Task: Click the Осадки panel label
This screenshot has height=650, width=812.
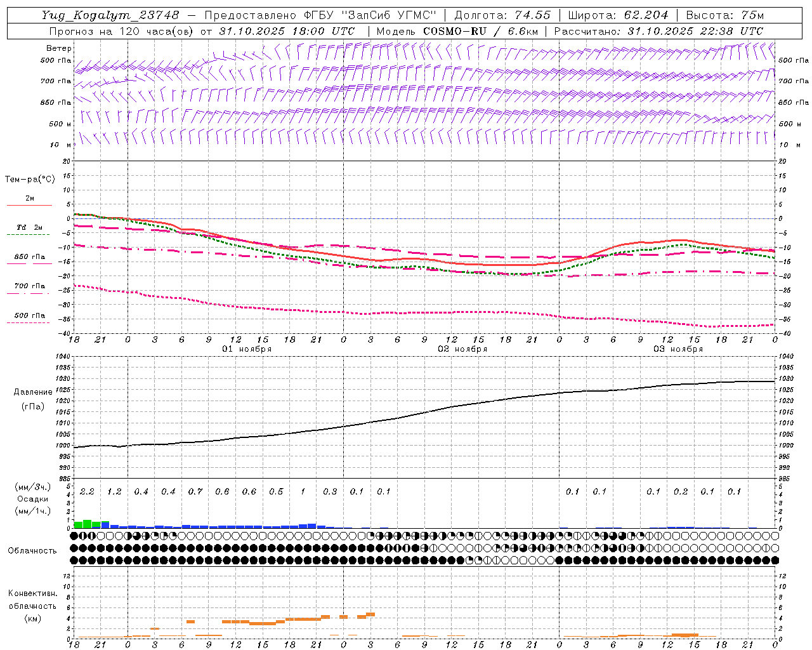Action: coord(32,500)
